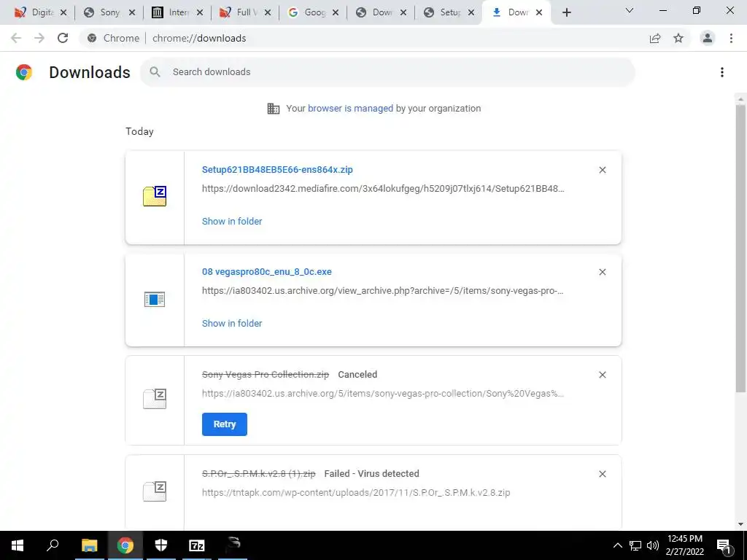Open the tab search chevron
Screen dimensions: 747x560
click(630, 10)
